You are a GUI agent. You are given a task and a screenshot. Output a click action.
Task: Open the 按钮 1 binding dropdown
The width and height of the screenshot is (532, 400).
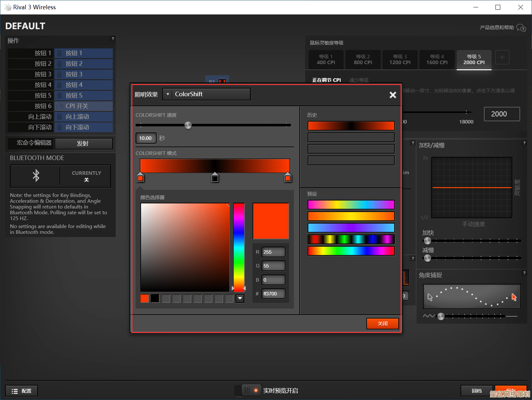coord(84,53)
